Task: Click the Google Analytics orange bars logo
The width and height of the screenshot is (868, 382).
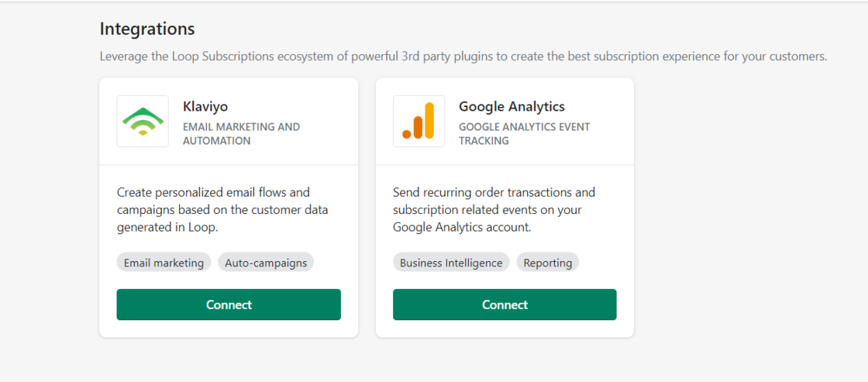Action: pyautogui.click(x=418, y=121)
